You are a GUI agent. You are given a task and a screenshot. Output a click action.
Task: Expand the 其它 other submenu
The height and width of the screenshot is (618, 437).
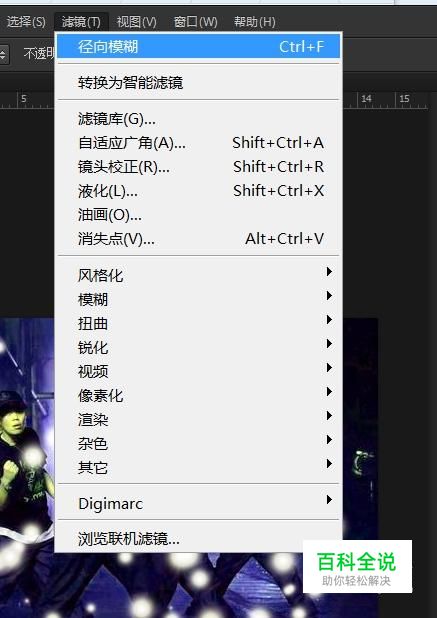coord(198,467)
